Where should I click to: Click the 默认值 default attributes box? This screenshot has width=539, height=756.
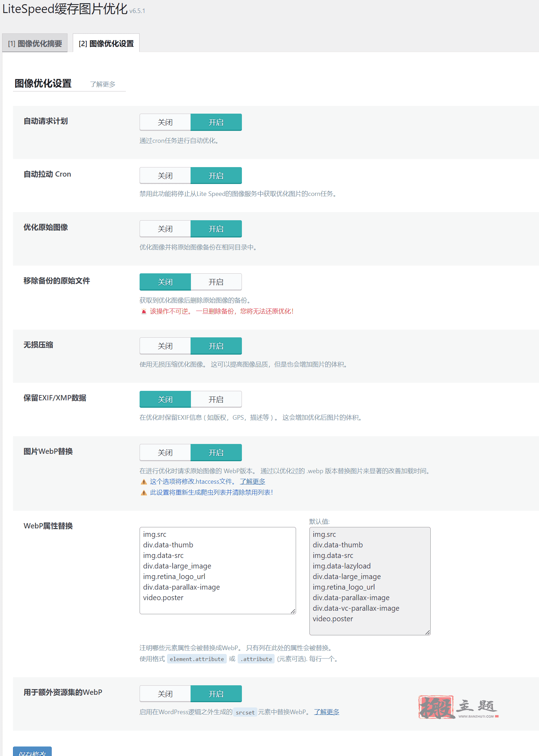(370, 581)
